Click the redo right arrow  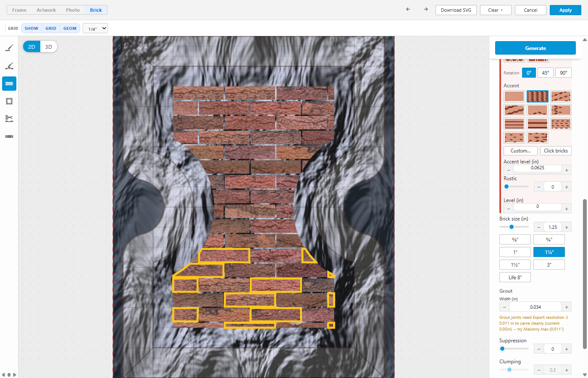pos(426,9)
